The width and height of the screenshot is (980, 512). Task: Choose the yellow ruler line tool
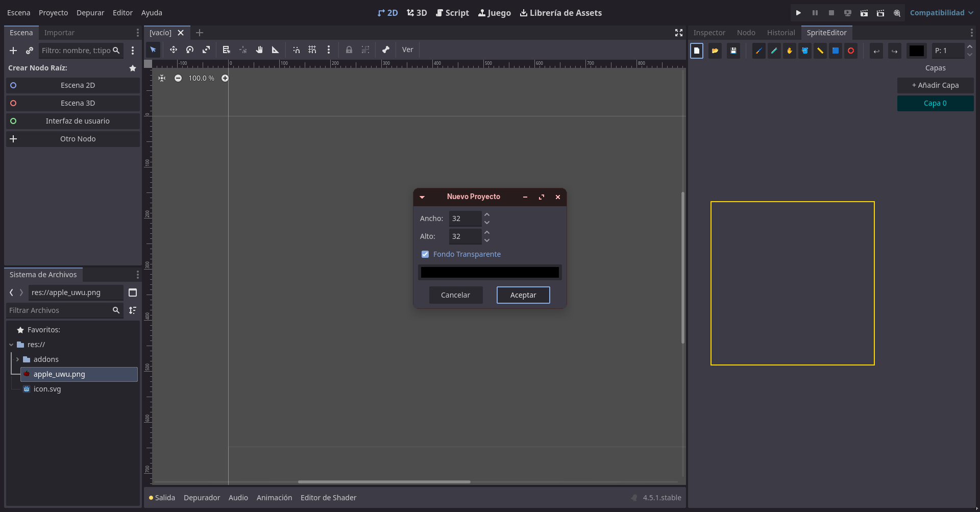(820, 51)
